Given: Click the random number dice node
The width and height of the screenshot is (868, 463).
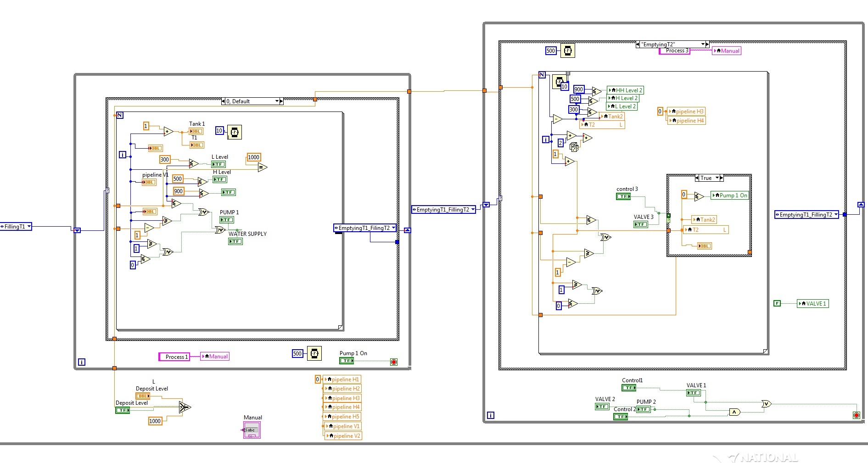Looking at the screenshot, I should pos(574,147).
